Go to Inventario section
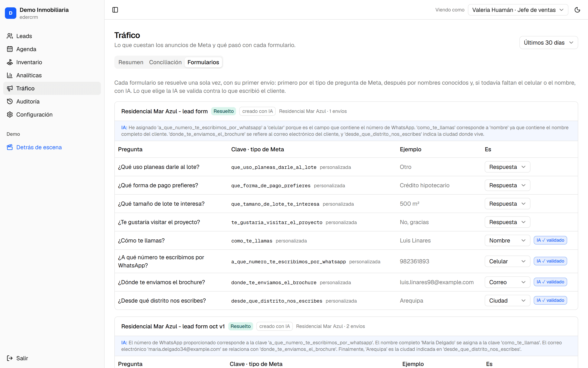Viewport: 588px width, 368px height. [52, 62]
